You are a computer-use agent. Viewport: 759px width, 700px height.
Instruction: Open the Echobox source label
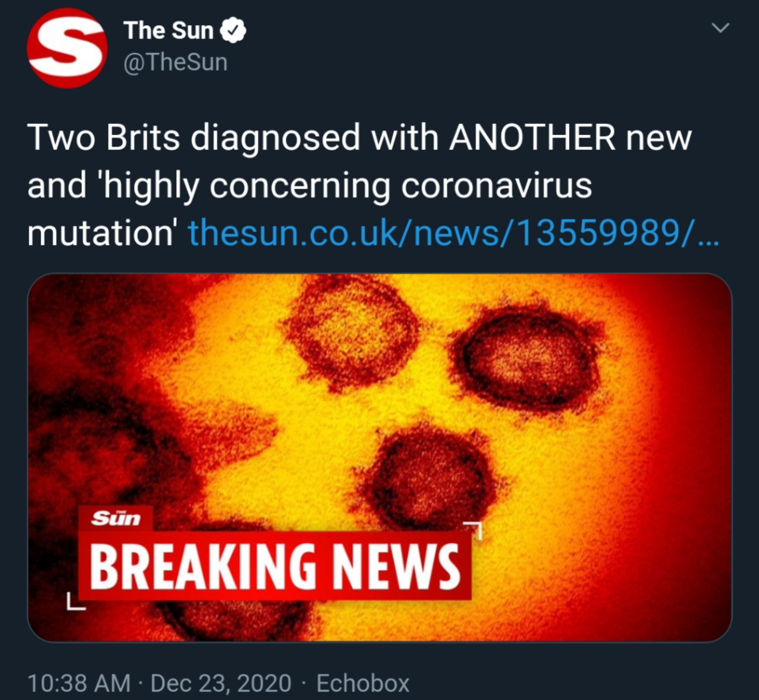click(x=363, y=683)
